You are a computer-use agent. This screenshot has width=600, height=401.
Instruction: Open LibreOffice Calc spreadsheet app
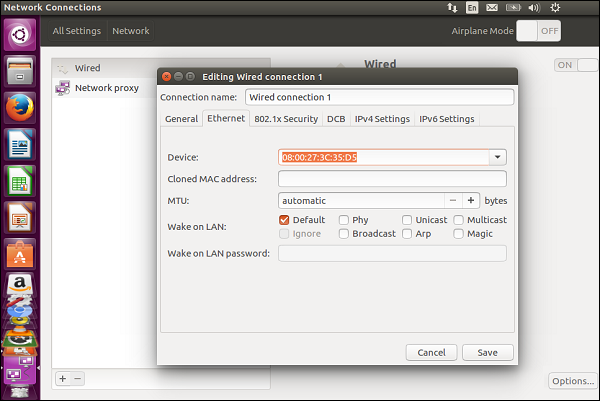[21, 181]
